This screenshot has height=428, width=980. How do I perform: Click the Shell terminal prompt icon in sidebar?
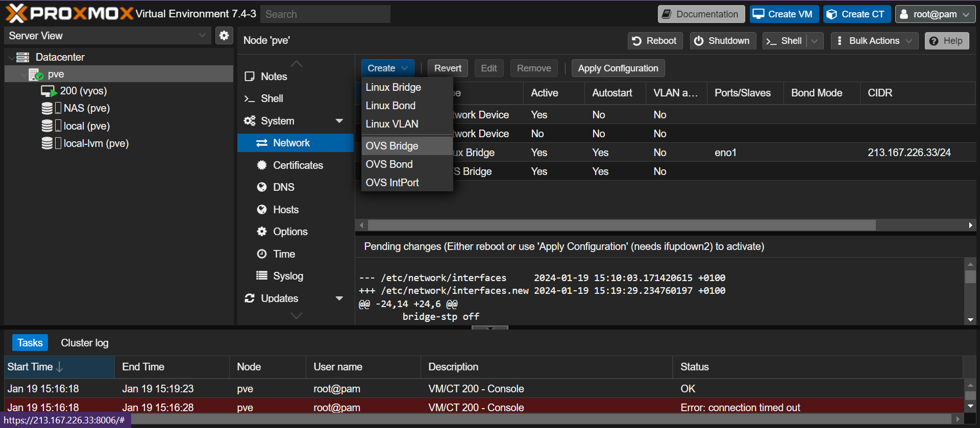coord(250,98)
